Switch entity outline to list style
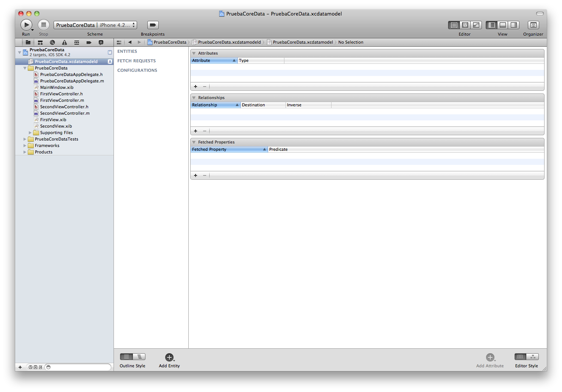The width and height of the screenshot is (562, 392). (x=126, y=357)
